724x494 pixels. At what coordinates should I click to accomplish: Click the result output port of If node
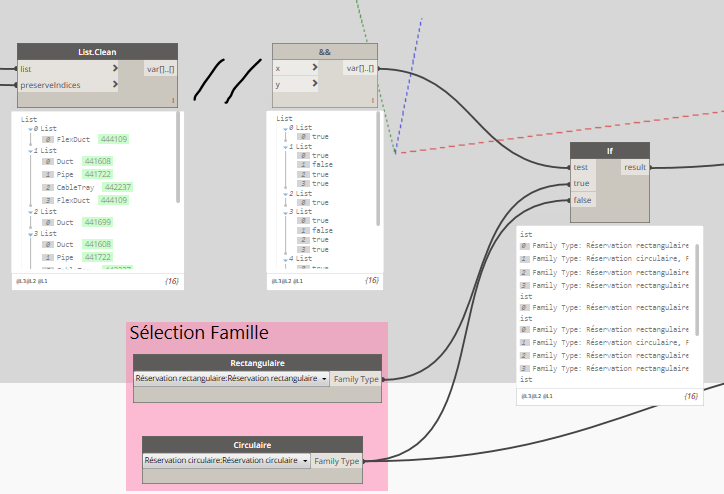click(x=634, y=168)
